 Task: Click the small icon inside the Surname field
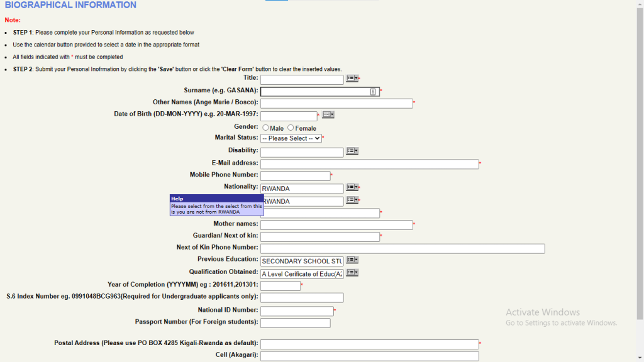373,91
